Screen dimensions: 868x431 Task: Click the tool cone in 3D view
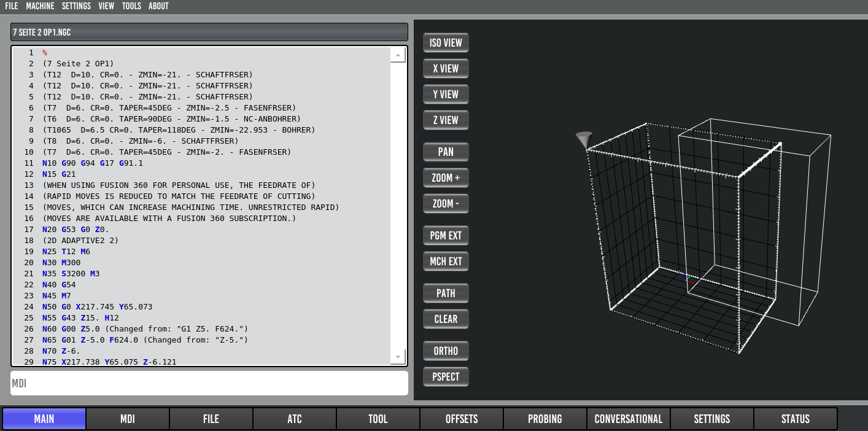tap(584, 140)
